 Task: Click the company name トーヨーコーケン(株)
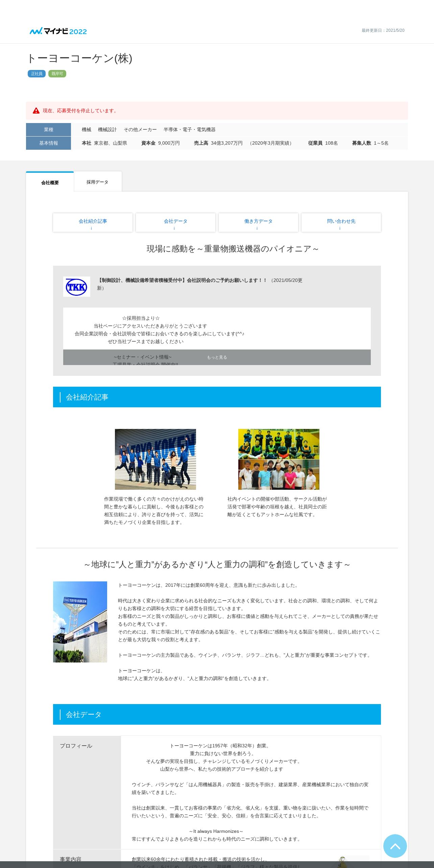[x=79, y=58]
